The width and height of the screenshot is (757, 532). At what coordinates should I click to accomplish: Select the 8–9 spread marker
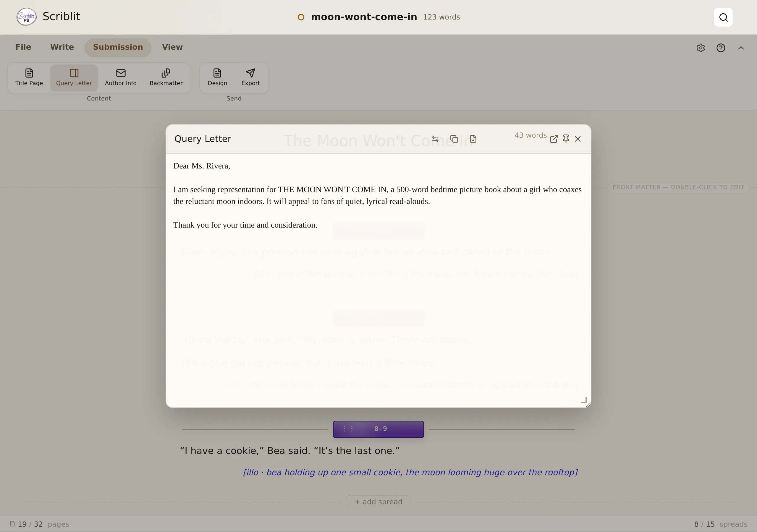(x=378, y=429)
